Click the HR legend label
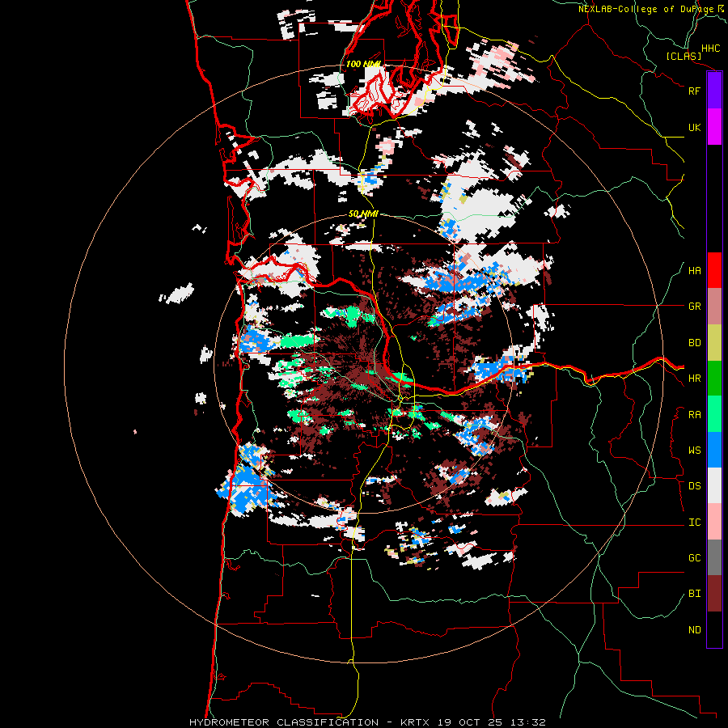 (694, 379)
